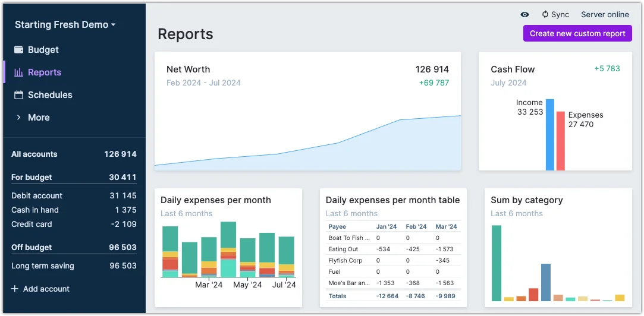Click the bar chart icon beside Reports

(18, 72)
